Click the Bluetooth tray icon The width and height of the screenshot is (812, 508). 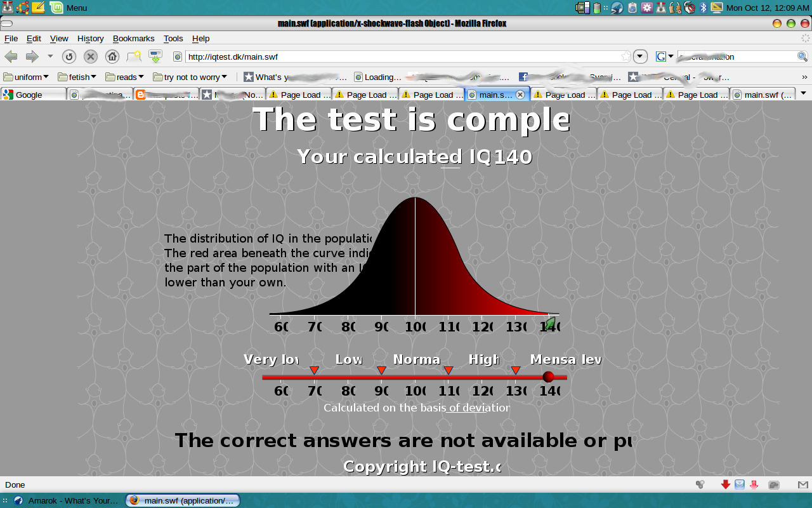703,8
